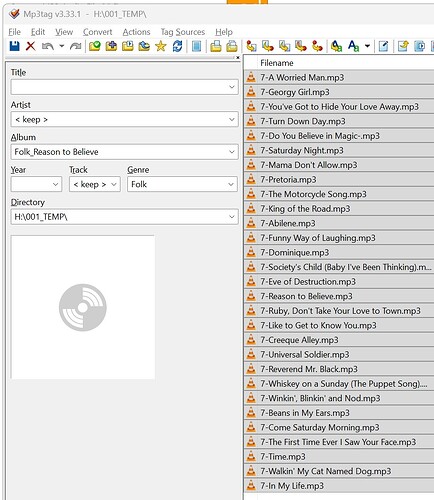Click the Text file - Tag converter icon
This screenshot has height=500, width=434.
pos(301,46)
